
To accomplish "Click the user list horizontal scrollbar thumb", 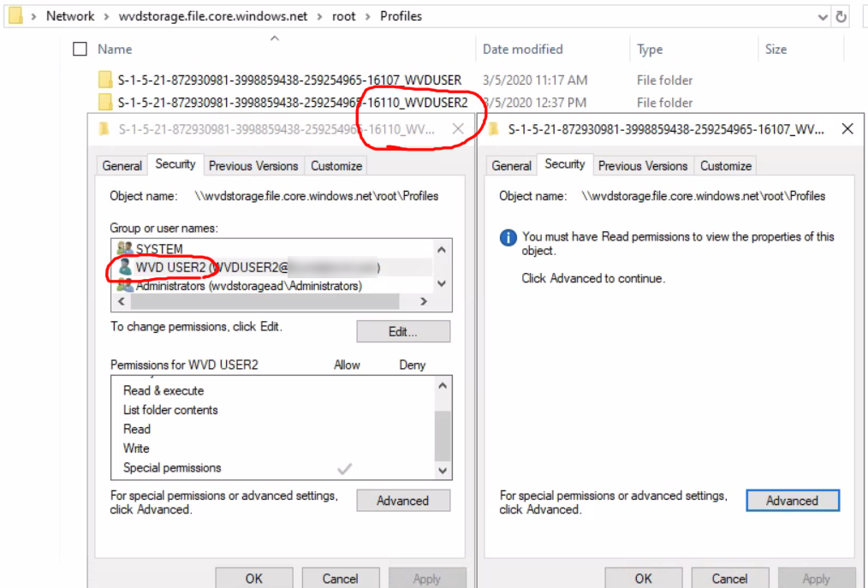I will [265, 302].
